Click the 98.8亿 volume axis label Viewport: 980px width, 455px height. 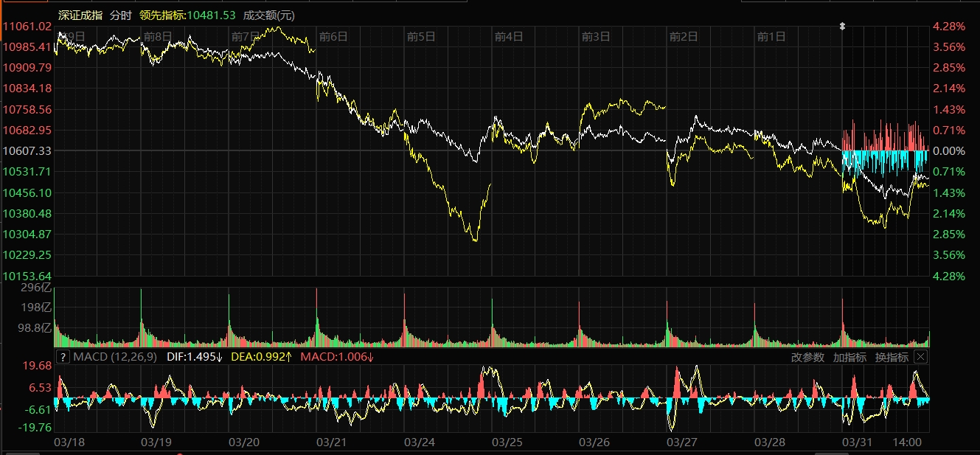(35, 327)
